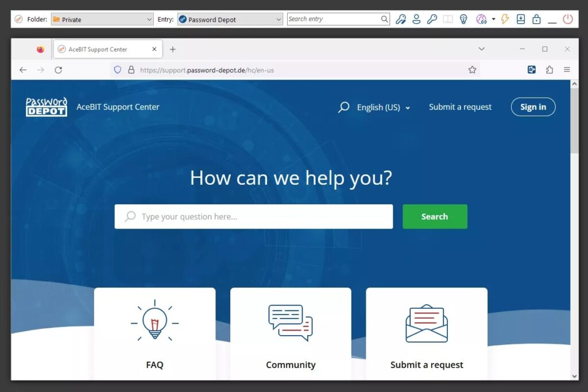
Task: Lock the database with the padlock icon
Action: click(x=536, y=19)
